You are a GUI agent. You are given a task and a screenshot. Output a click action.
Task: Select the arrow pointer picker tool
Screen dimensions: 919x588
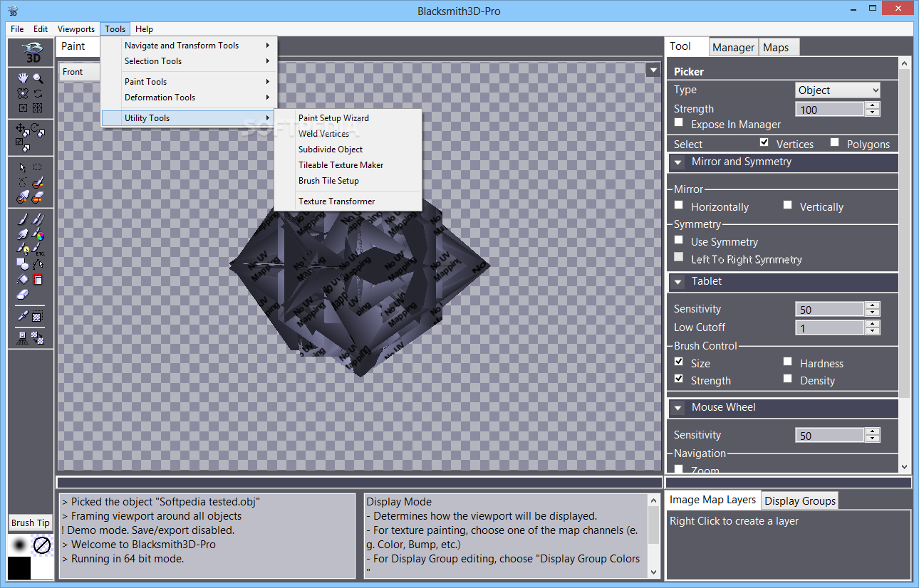(x=23, y=167)
